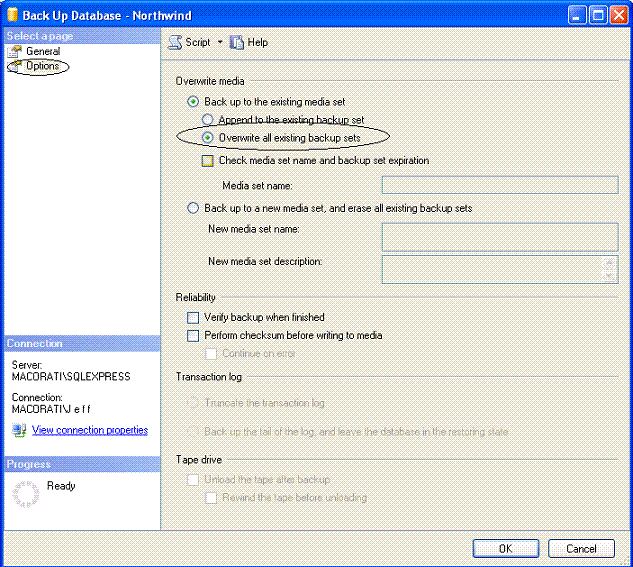Open View connection properties link
The image size is (633, 567).
(x=90, y=430)
